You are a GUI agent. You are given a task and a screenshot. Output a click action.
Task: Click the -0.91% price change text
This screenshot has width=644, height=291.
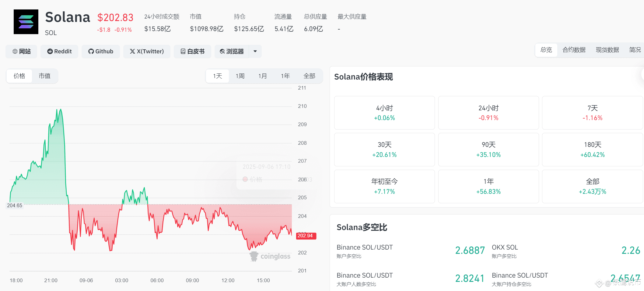coord(123,30)
